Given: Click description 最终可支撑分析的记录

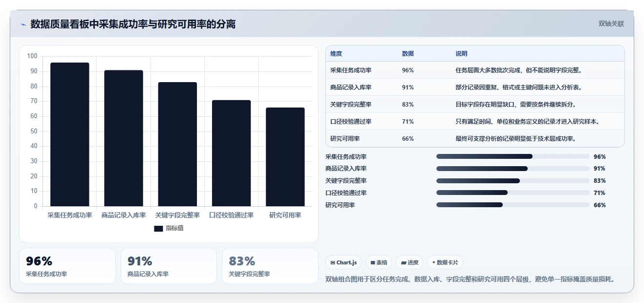Looking at the screenshot, I should [x=515, y=139].
